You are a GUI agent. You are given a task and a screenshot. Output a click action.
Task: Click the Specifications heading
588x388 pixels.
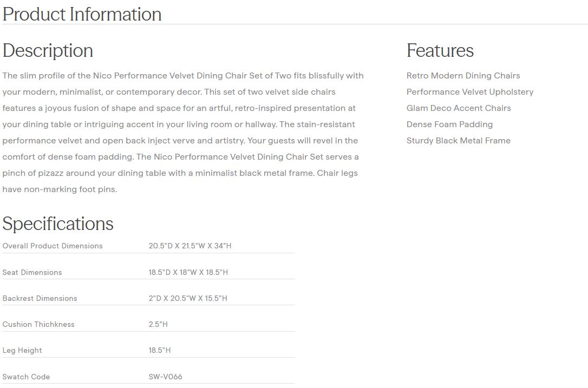58,223
